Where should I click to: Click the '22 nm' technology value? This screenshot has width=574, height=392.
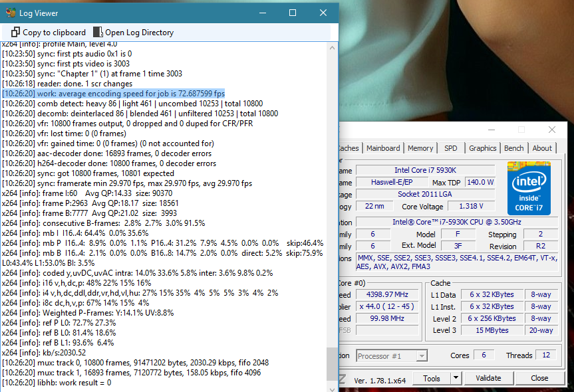374,206
